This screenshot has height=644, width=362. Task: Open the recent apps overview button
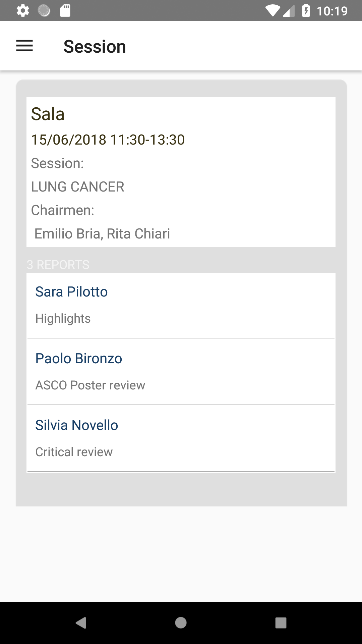pyautogui.click(x=281, y=623)
